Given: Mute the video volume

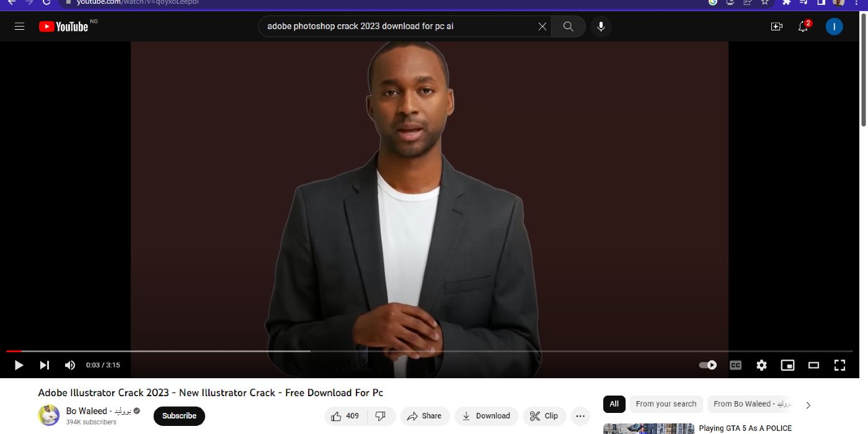Looking at the screenshot, I should [x=70, y=365].
